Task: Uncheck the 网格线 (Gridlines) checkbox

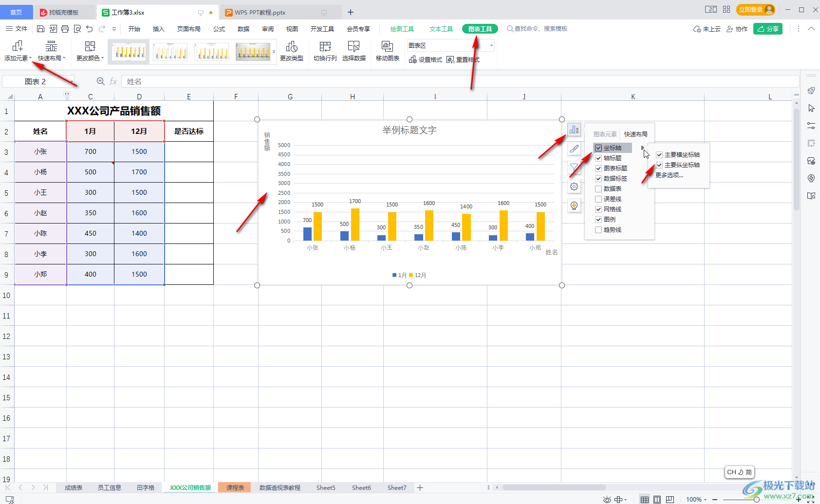Action: pos(598,209)
